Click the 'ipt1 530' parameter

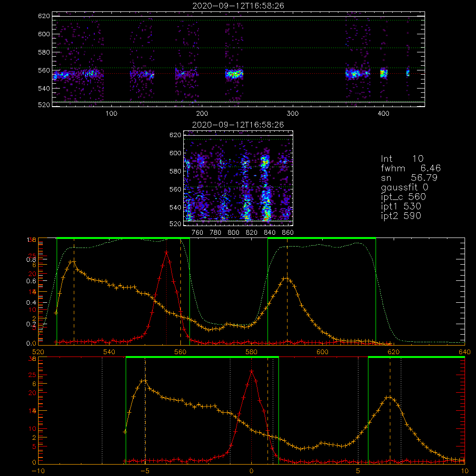pyautogui.click(x=401, y=207)
